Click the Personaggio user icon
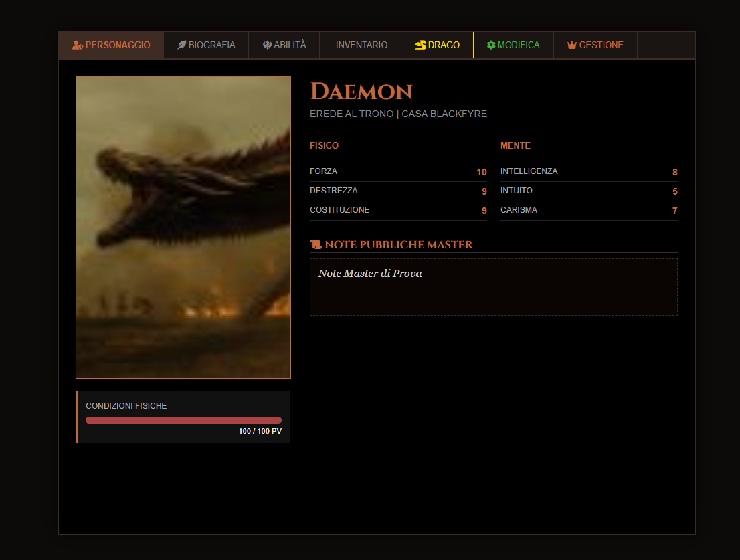Screen dimensions: 740x560 [x=78, y=45]
